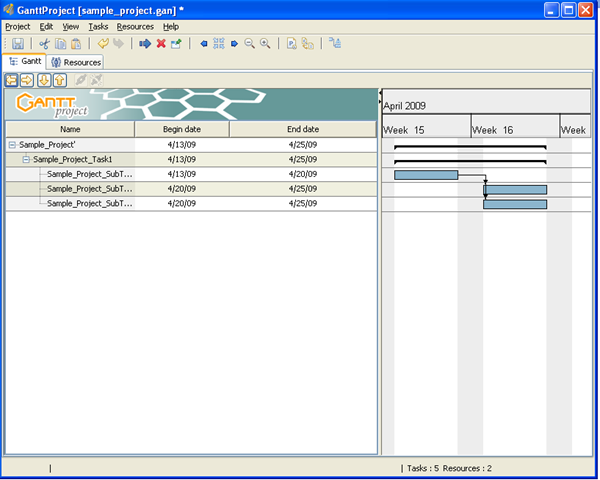The image size is (600, 480).
Task: Click the Undo arrow icon
Action: tap(102, 44)
